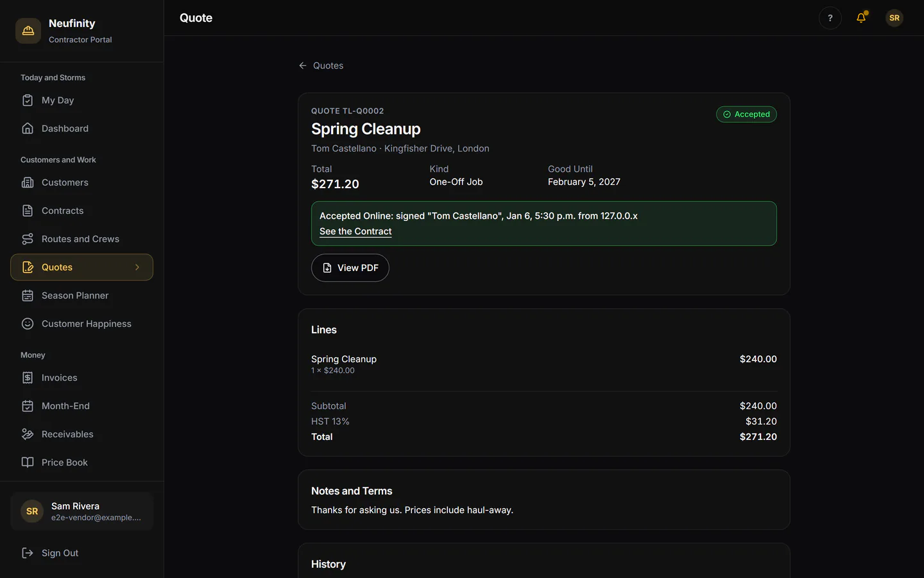The height and width of the screenshot is (578, 924).
Task: Click the Accepted status badge
Action: pos(746,114)
